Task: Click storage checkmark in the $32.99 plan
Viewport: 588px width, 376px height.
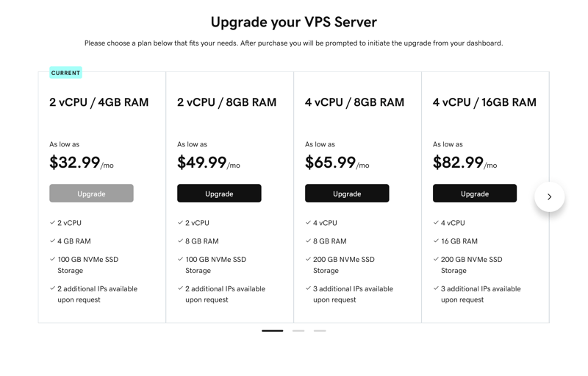Action: click(x=52, y=259)
